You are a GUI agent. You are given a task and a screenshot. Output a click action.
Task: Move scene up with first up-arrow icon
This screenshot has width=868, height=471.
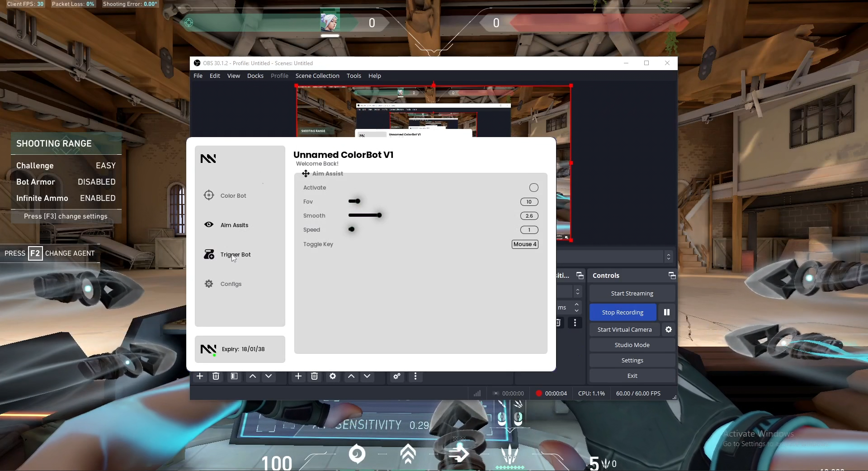[253, 376]
